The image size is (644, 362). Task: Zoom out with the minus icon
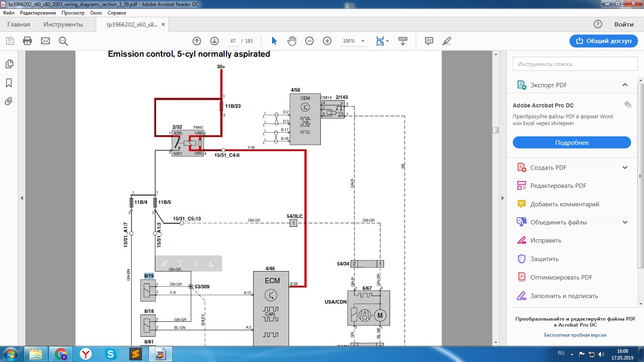[310, 41]
